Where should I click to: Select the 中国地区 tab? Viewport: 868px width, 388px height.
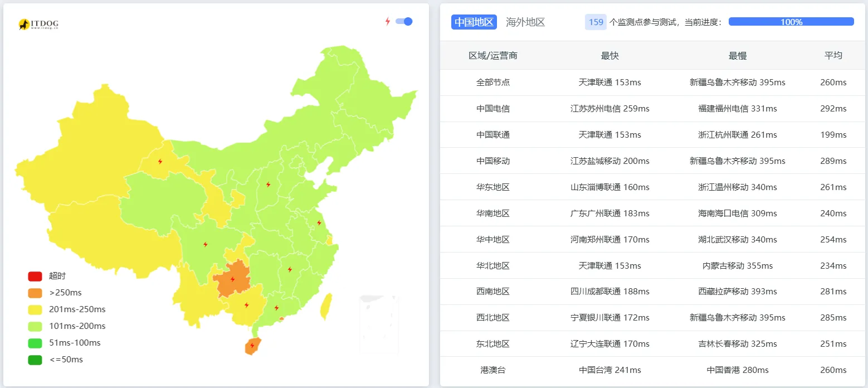click(x=474, y=22)
